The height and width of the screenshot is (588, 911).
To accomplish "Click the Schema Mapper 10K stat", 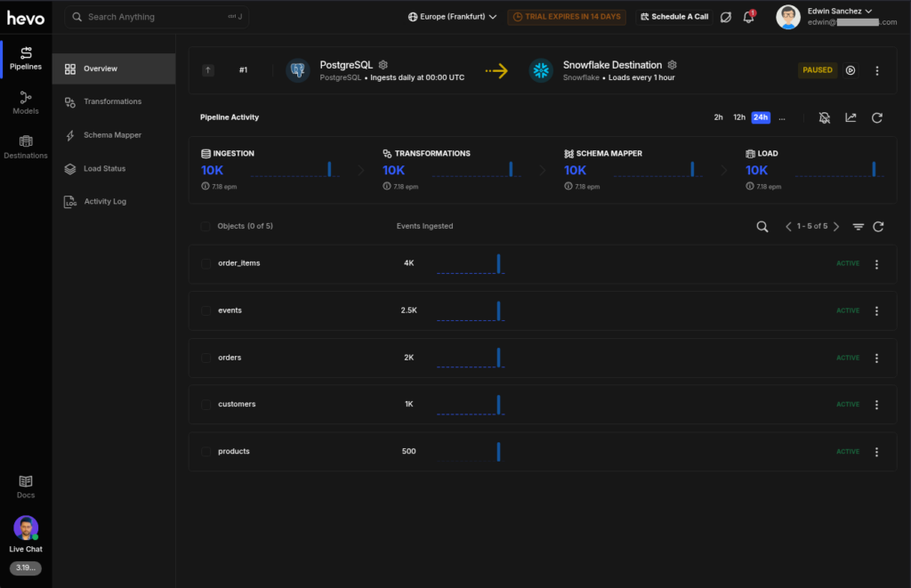I will click(x=575, y=170).
